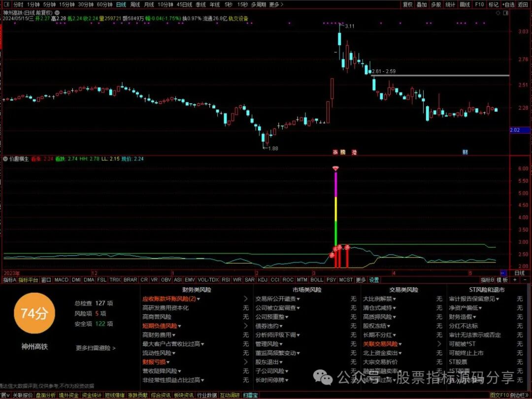
Task: Apply the MACD indicator
Action: tap(62, 279)
